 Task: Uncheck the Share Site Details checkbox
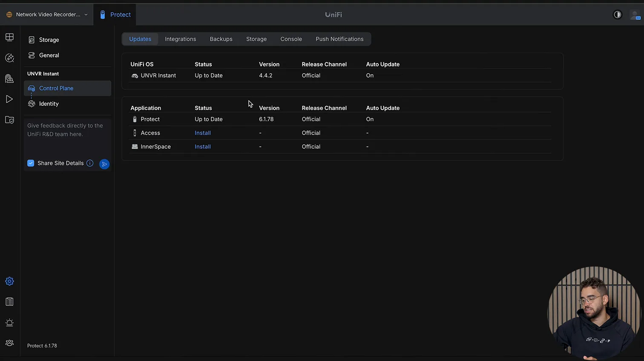pyautogui.click(x=31, y=163)
